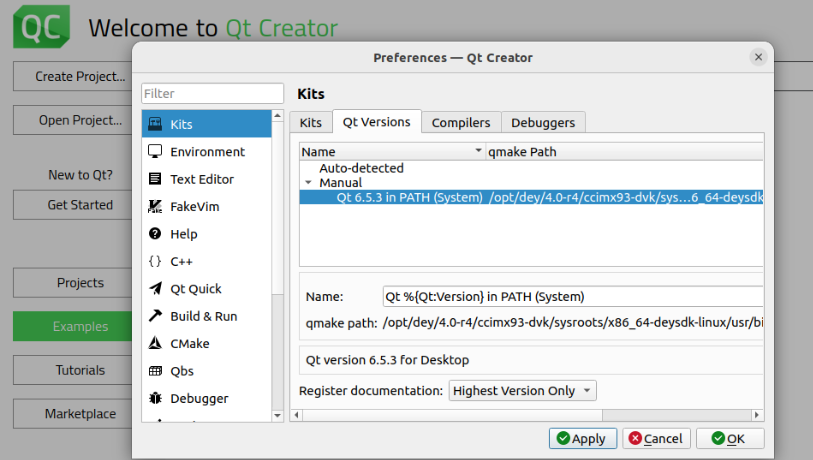Click the FakeVim icon
Screen dimensions: 813x460
(155, 206)
